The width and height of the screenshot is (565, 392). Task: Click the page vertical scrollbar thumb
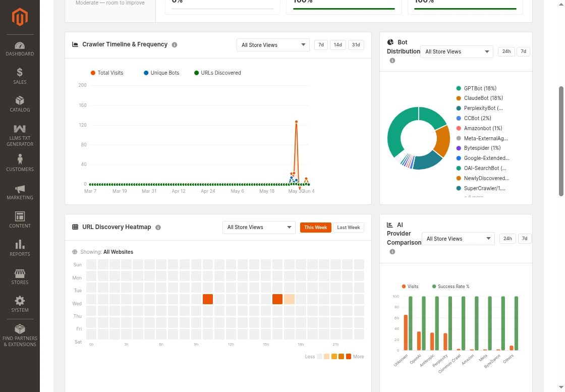561,141
